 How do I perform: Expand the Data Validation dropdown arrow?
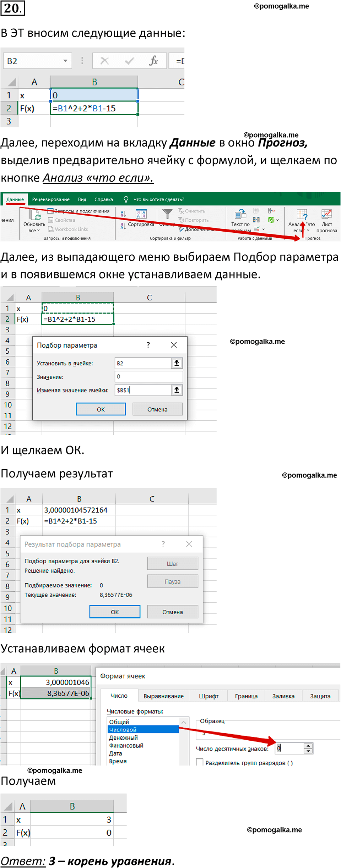pos(263,229)
